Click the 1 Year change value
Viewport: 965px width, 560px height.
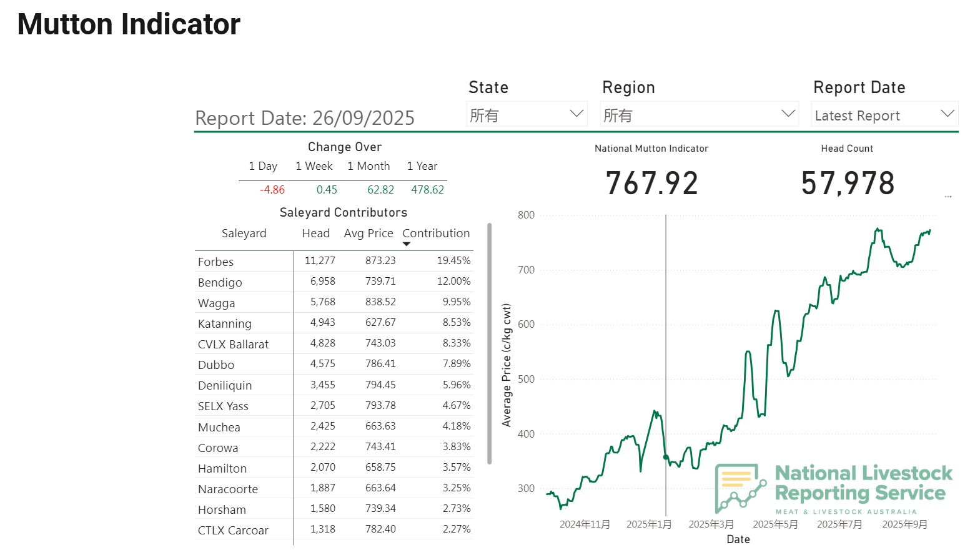tap(427, 190)
